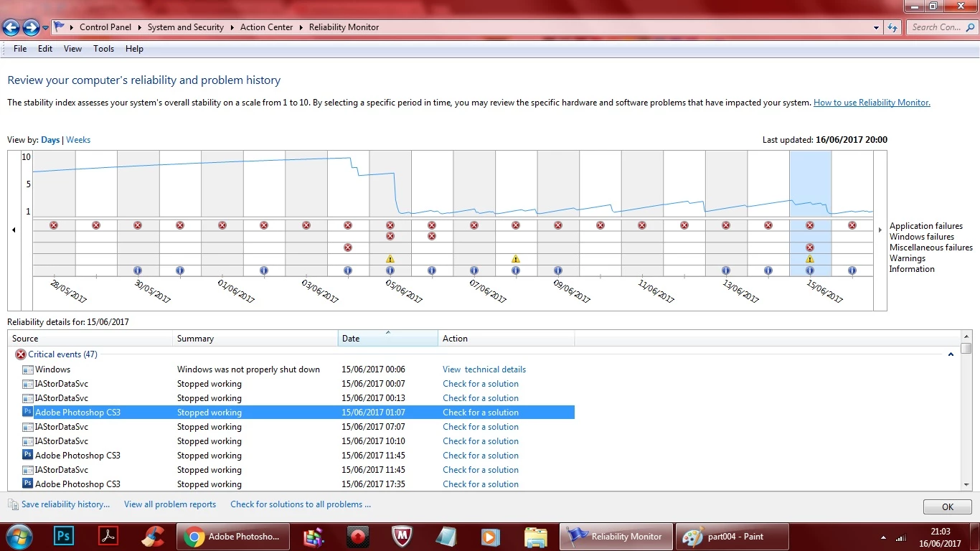The height and width of the screenshot is (551, 980).
Task: Open the recent pages dropdown beside Forward
Action: pyautogui.click(x=46, y=28)
